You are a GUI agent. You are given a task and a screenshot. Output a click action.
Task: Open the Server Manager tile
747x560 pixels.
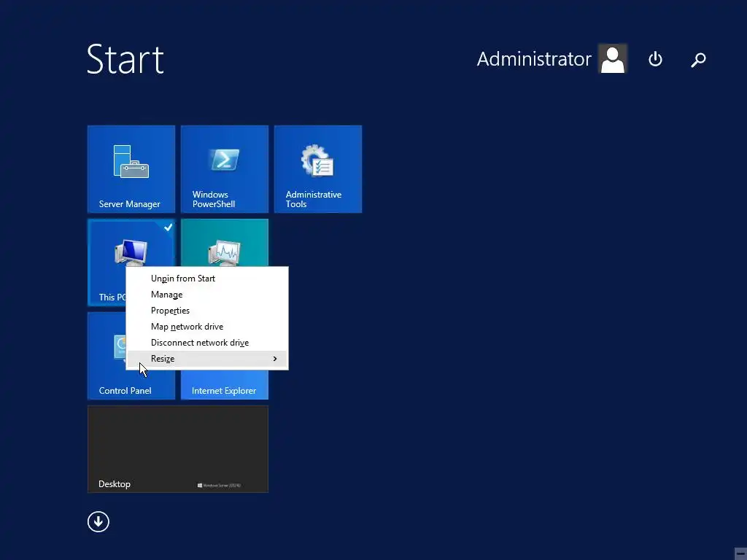(131, 169)
